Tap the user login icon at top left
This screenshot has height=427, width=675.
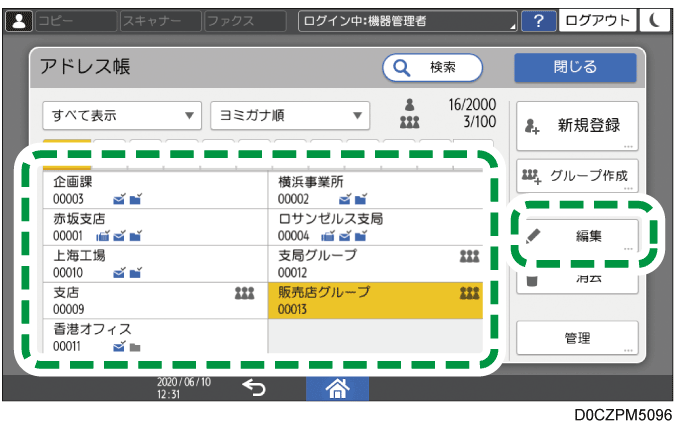[19, 21]
